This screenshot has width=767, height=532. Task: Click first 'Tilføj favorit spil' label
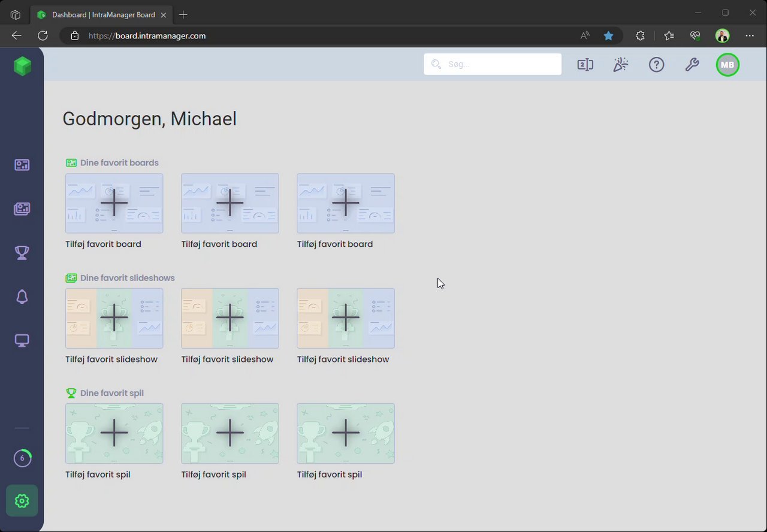(x=98, y=474)
